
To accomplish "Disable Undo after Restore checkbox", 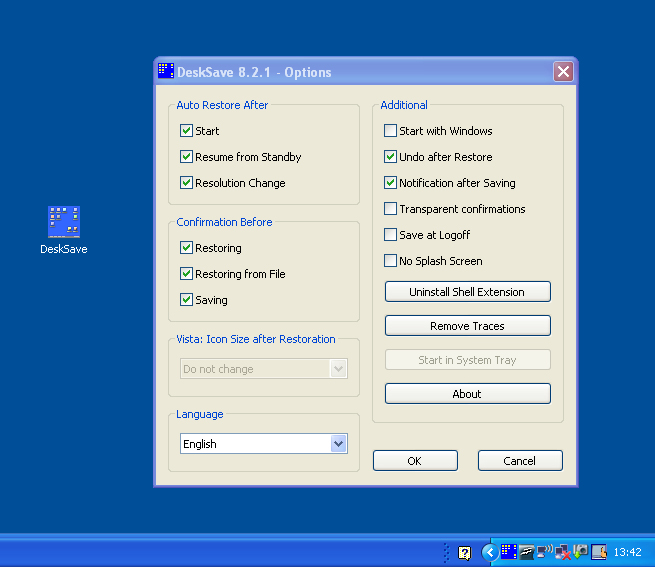I will pos(391,157).
